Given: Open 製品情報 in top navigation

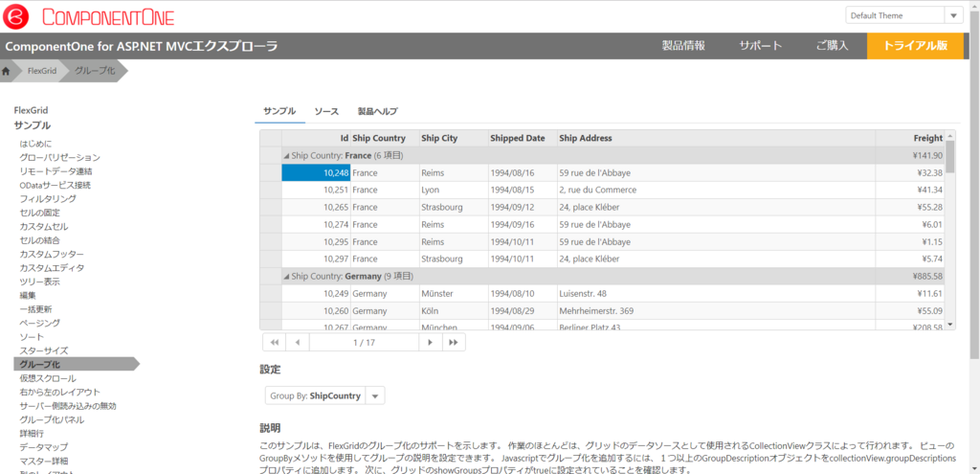Looking at the screenshot, I should tap(683, 46).
